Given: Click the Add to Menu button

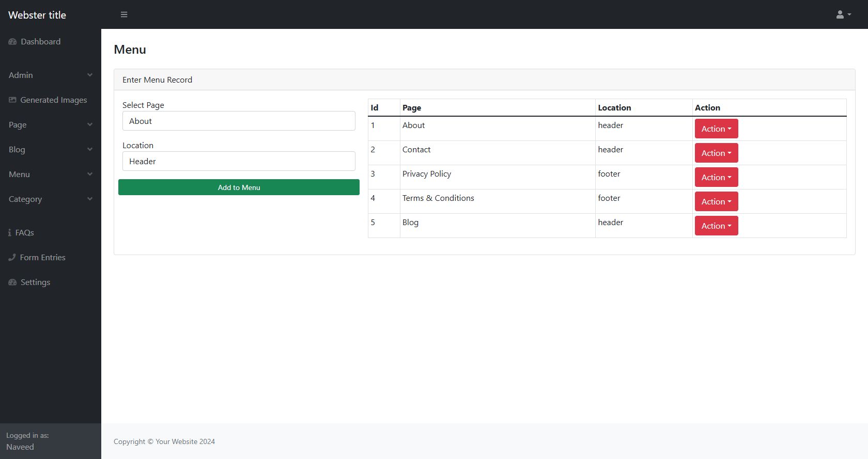Looking at the screenshot, I should (x=239, y=187).
